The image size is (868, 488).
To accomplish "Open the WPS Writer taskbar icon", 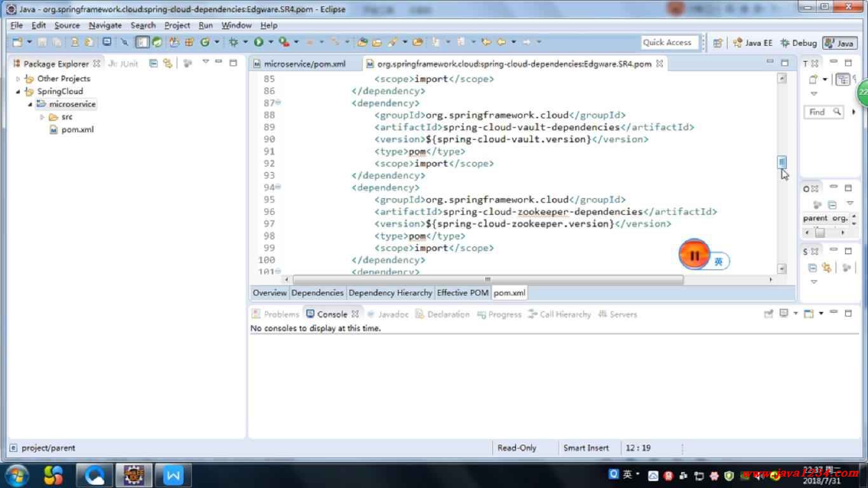I will [173, 475].
